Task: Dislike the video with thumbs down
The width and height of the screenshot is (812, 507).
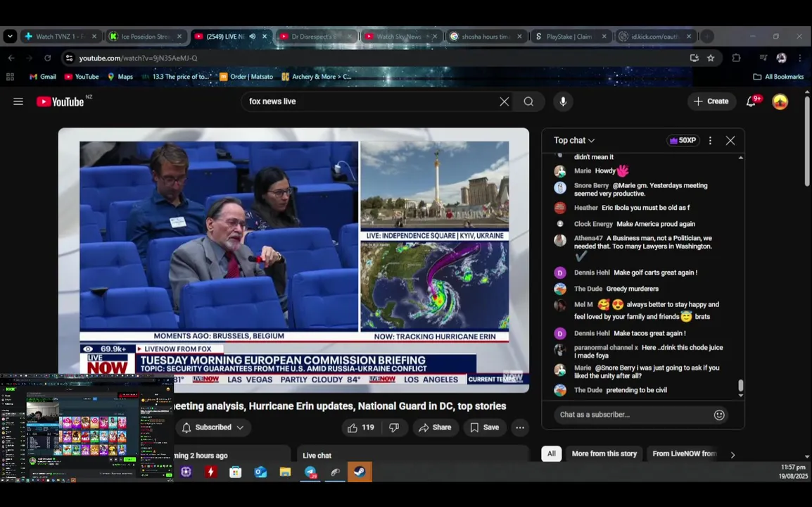Action: coord(394,427)
